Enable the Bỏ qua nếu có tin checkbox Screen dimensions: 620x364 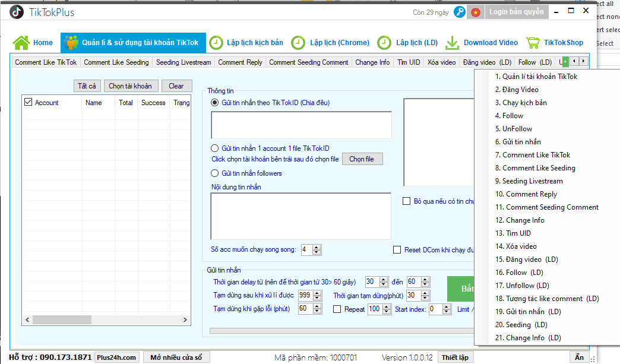coord(406,201)
